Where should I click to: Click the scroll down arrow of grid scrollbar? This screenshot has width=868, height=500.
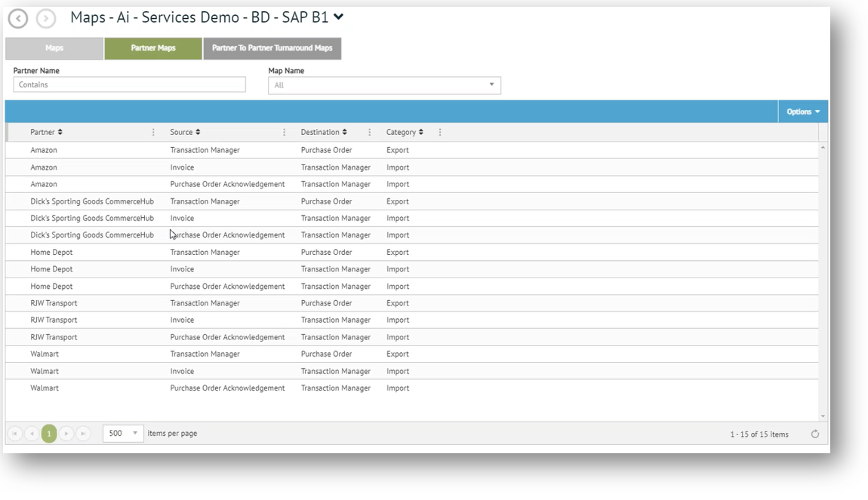823,416
